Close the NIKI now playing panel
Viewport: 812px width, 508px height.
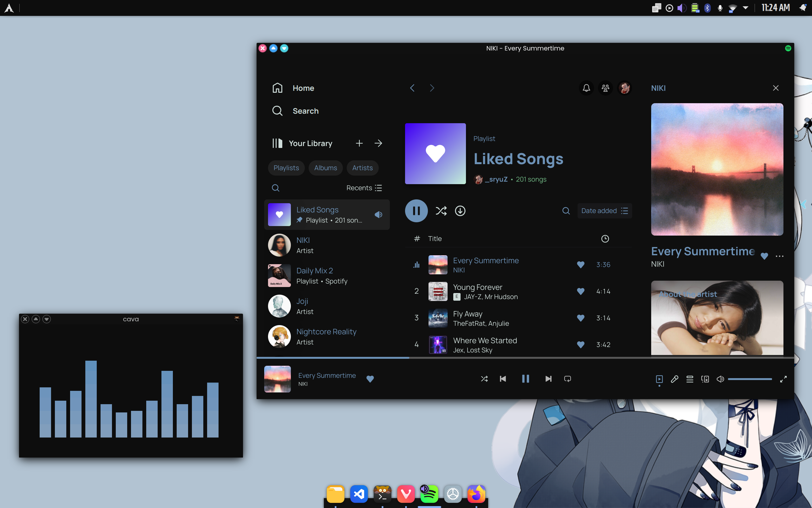[776, 88]
